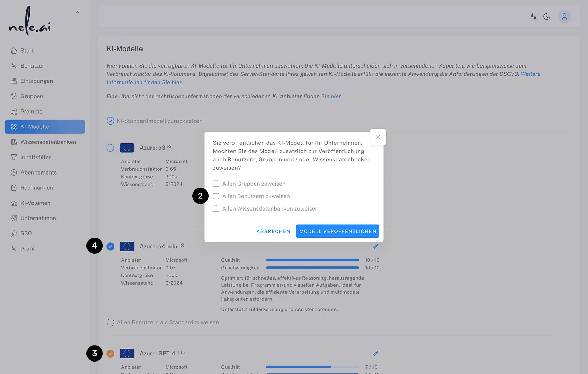This screenshot has height=374, width=588.
Task: Check Allen Gruppen zuweisen
Action: 216,184
